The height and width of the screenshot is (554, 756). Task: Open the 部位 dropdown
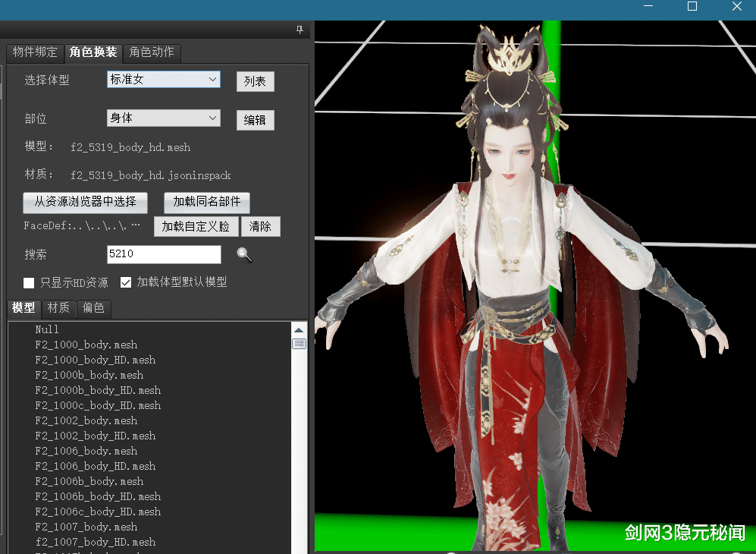click(164, 118)
